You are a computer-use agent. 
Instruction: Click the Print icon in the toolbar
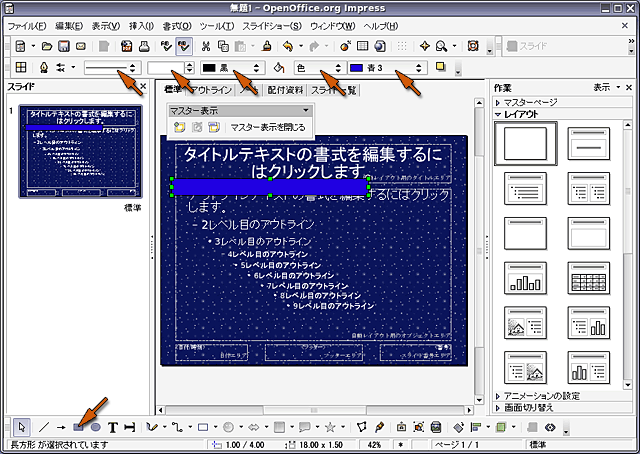pos(143,46)
